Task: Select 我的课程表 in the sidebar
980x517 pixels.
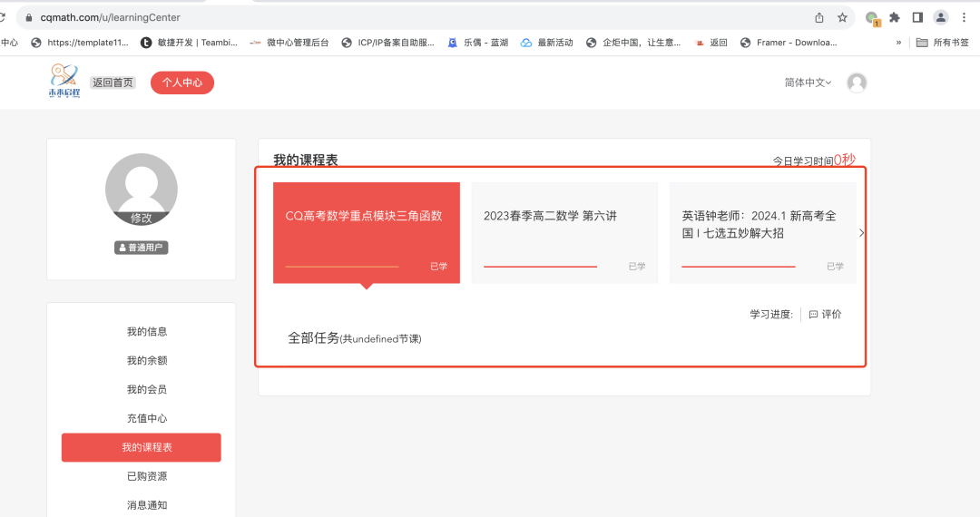Action: 142,447
